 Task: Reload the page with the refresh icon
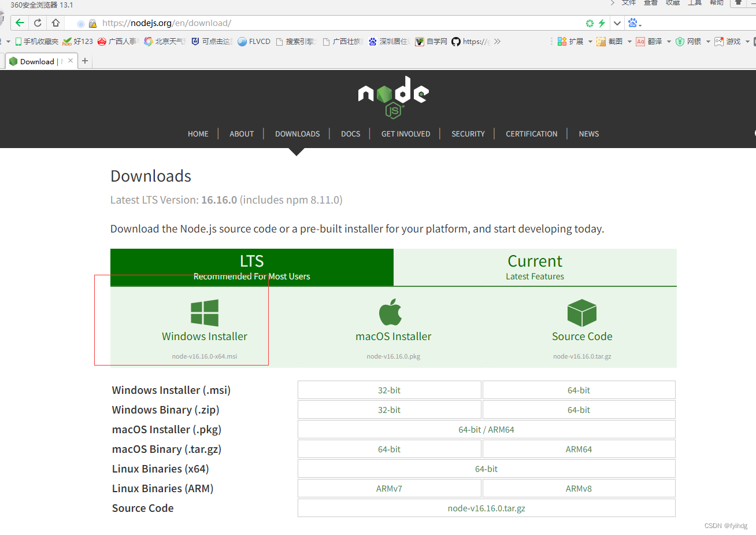point(38,23)
